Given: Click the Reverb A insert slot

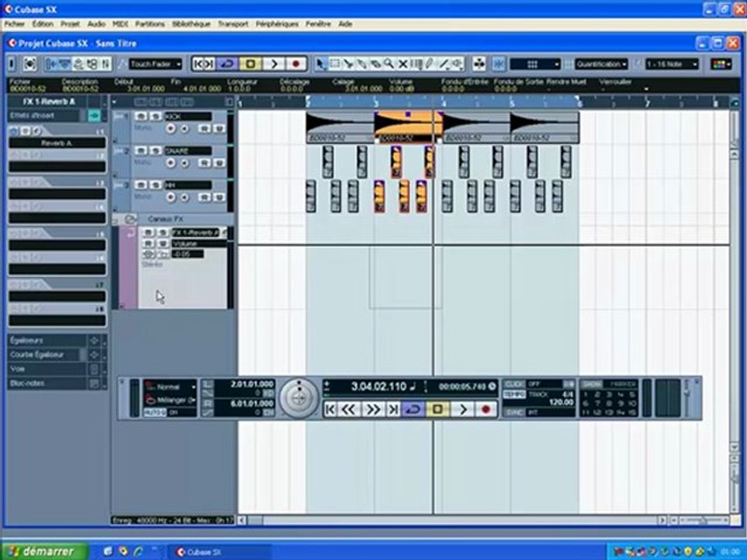Looking at the screenshot, I should coord(57,143).
